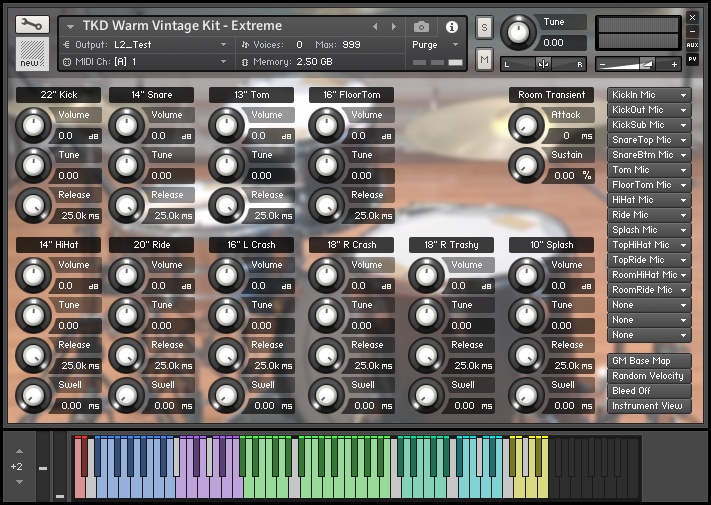Screen dimensions: 711x505
Task: Click the 10" Splash Swell value field
Action: [571, 406]
